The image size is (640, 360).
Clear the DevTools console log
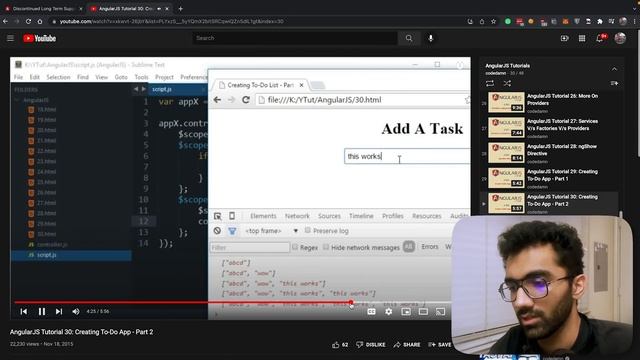(x=217, y=231)
